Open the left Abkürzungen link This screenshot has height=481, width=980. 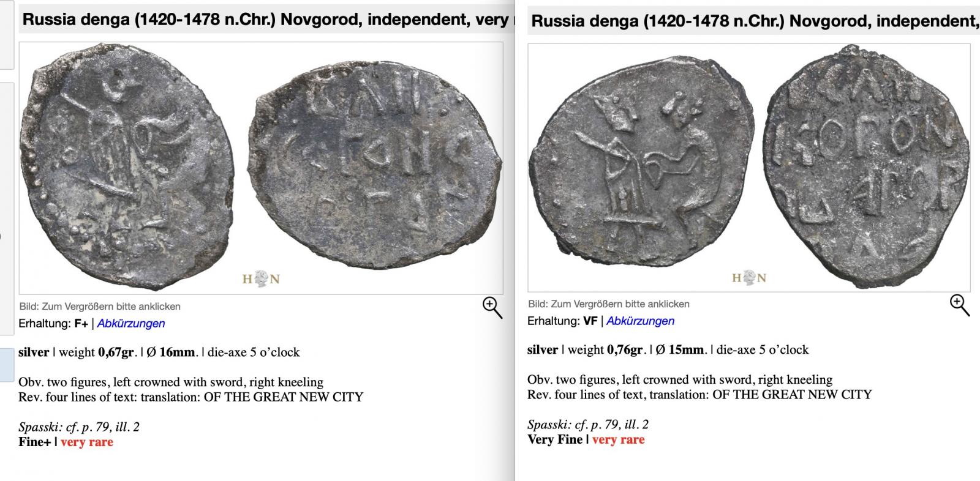pyautogui.click(x=131, y=323)
